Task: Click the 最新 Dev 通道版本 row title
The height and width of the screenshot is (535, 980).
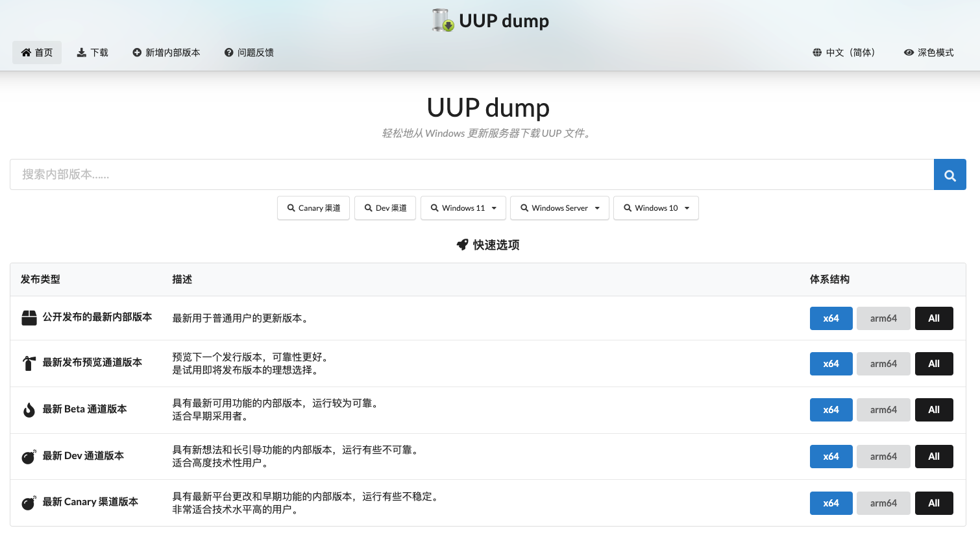Action: (83, 456)
